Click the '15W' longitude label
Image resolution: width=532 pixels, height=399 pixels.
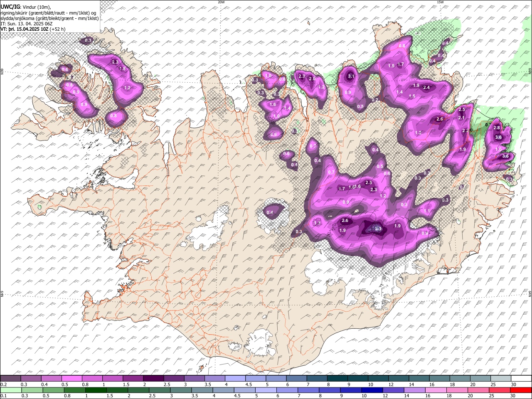440,2
